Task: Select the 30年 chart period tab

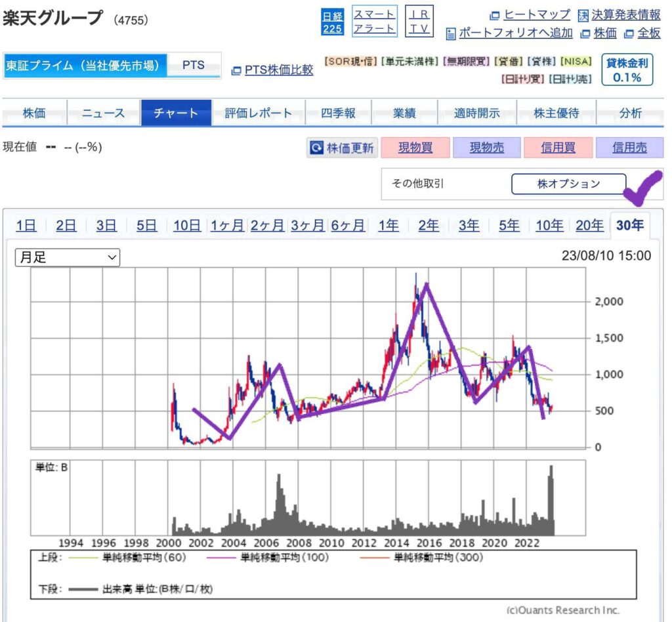Action: tap(630, 225)
